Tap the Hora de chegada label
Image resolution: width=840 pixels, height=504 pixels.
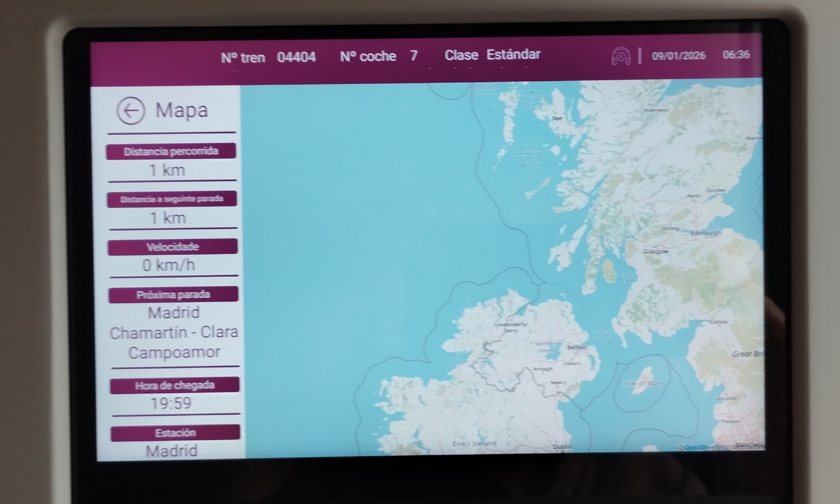tap(175, 385)
